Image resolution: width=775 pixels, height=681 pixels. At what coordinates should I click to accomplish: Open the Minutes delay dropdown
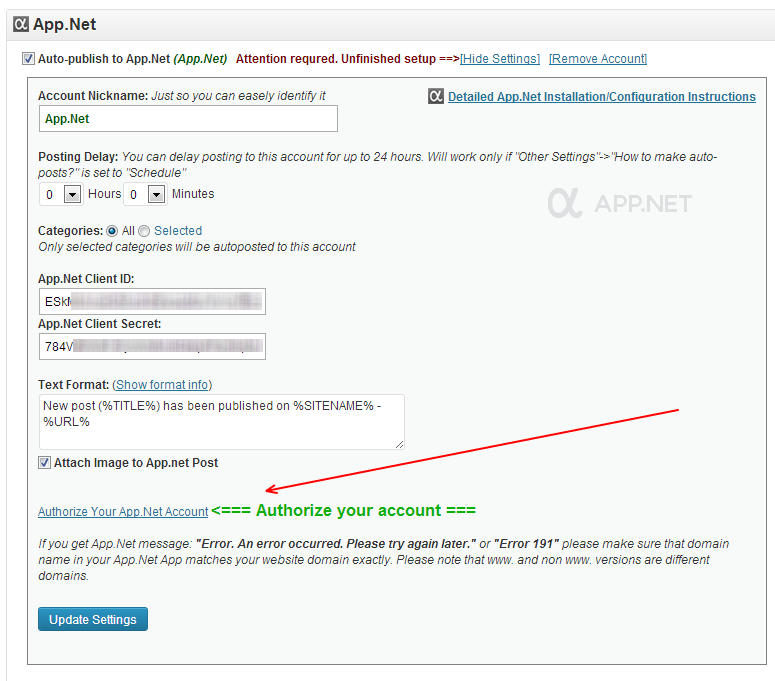144,194
